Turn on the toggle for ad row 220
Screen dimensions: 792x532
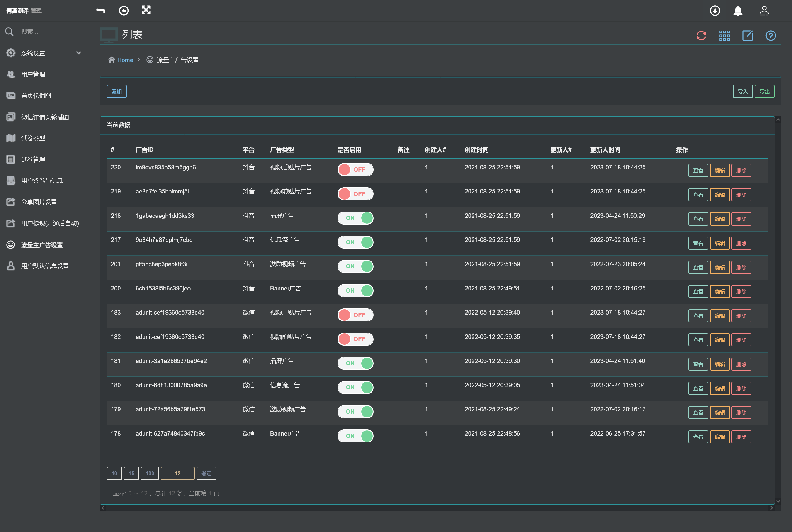tap(355, 169)
